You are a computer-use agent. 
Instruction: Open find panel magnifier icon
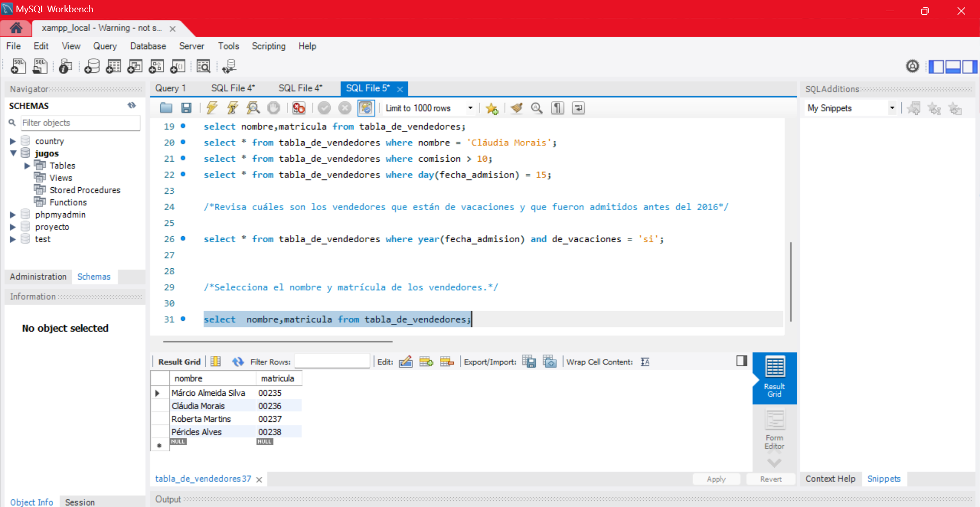(x=537, y=108)
